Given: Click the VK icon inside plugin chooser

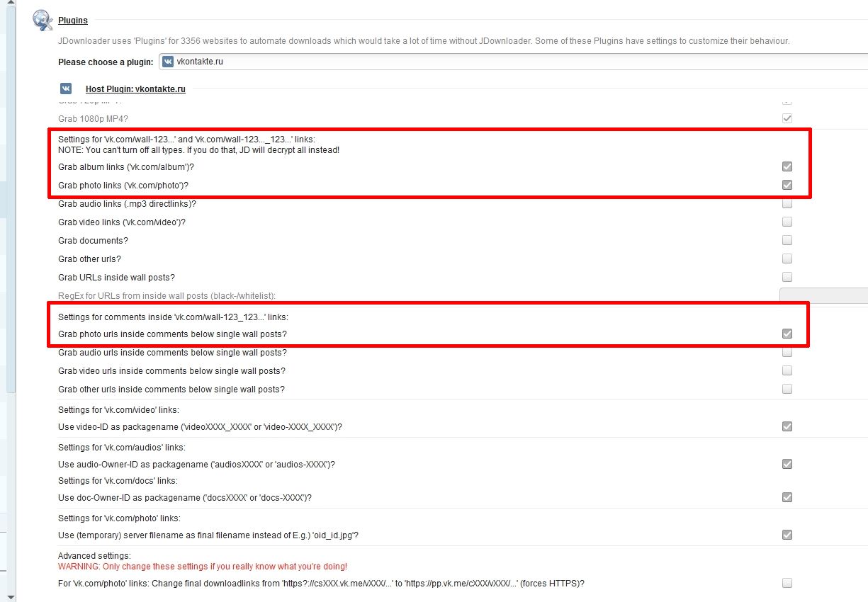Looking at the screenshot, I should click(168, 62).
